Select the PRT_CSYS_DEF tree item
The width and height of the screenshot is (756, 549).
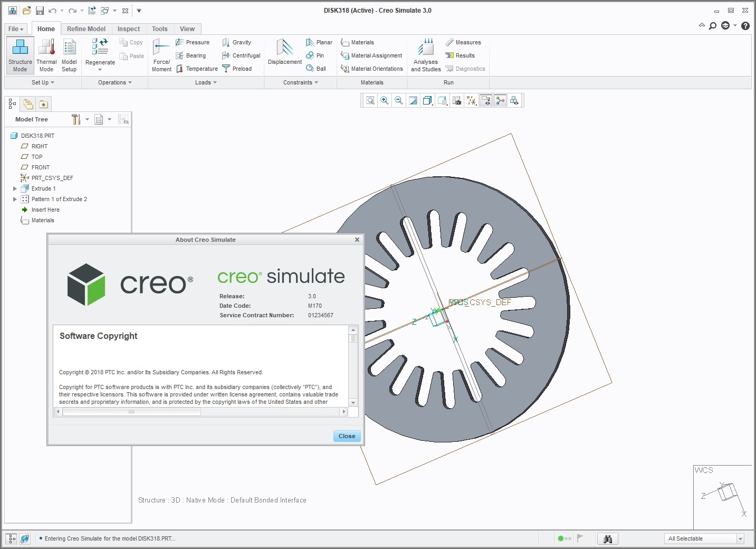coord(47,178)
